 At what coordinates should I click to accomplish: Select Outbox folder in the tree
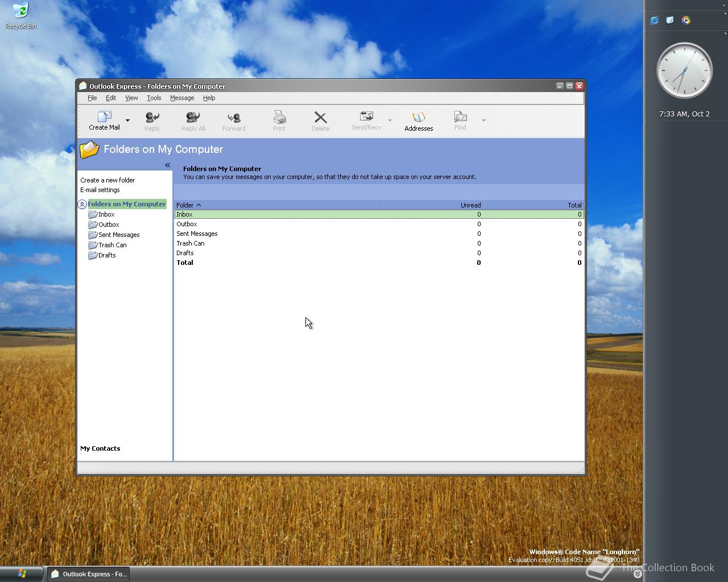(x=104, y=225)
